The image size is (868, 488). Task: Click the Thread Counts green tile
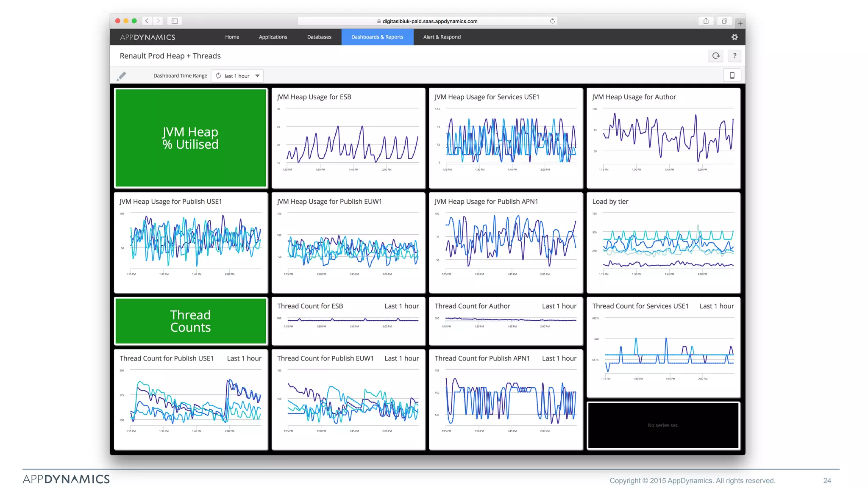pos(191,321)
